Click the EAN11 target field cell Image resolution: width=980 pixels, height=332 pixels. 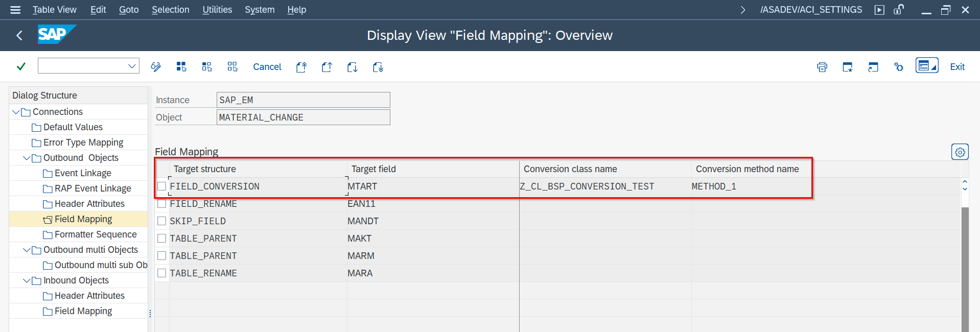coord(433,204)
